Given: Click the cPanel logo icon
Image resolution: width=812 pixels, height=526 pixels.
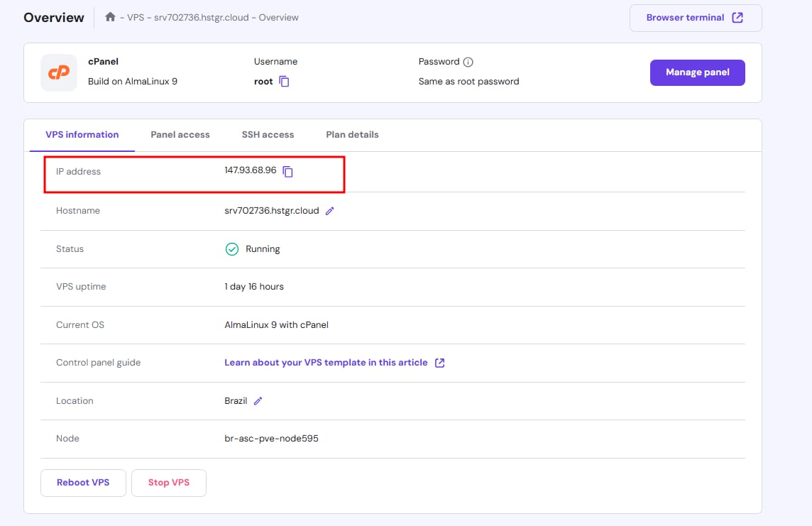Looking at the screenshot, I should 59,72.
